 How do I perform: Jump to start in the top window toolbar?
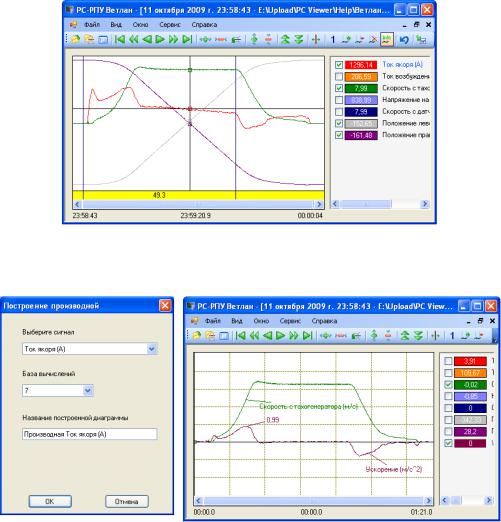tap(120, 39)
